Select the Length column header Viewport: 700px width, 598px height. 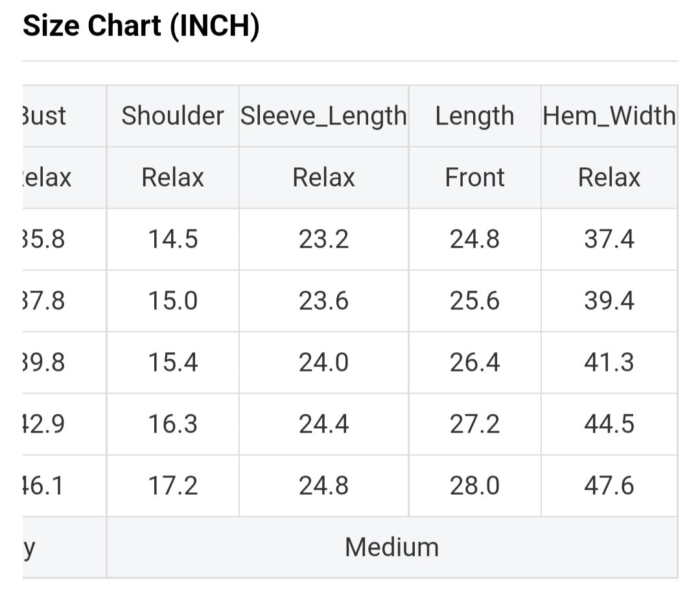[x=474, y=116]
